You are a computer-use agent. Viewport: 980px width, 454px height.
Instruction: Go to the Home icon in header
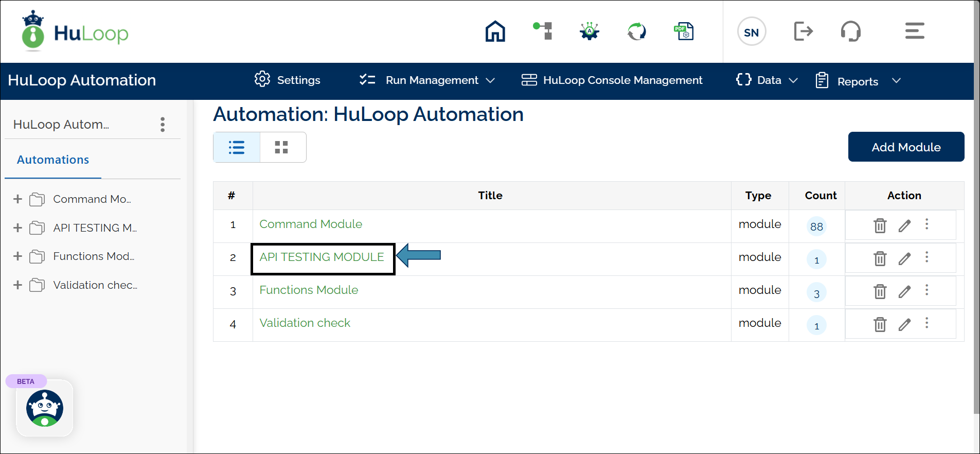point(495,31)
